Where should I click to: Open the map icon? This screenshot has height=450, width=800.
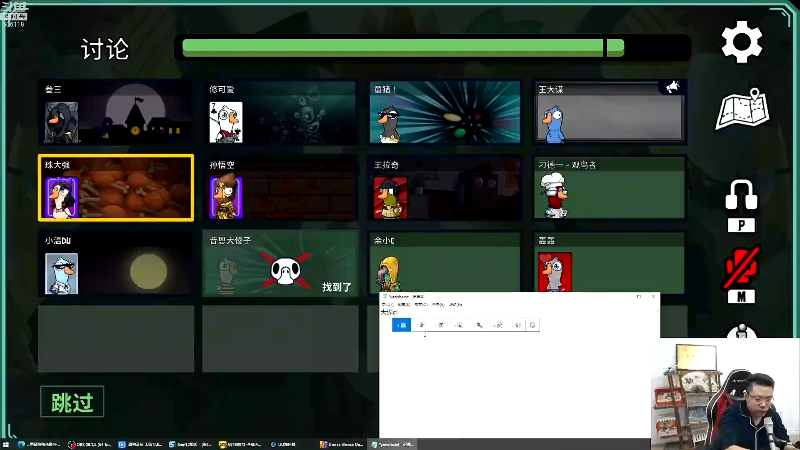coord(743,109)
